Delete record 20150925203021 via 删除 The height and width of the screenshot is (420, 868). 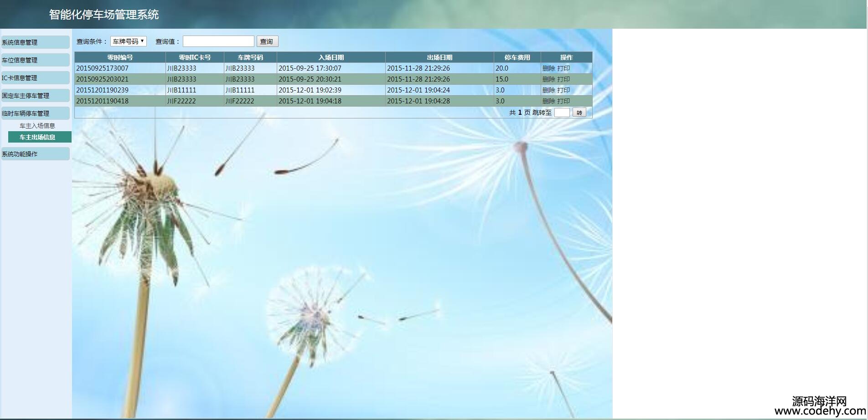pyautogui.click(x=548, y=79)
